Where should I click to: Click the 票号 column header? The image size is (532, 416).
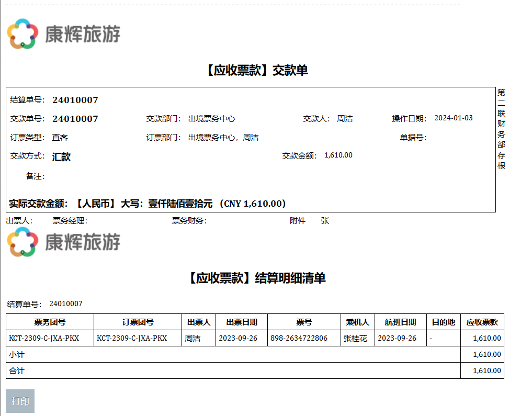point(304,322)
